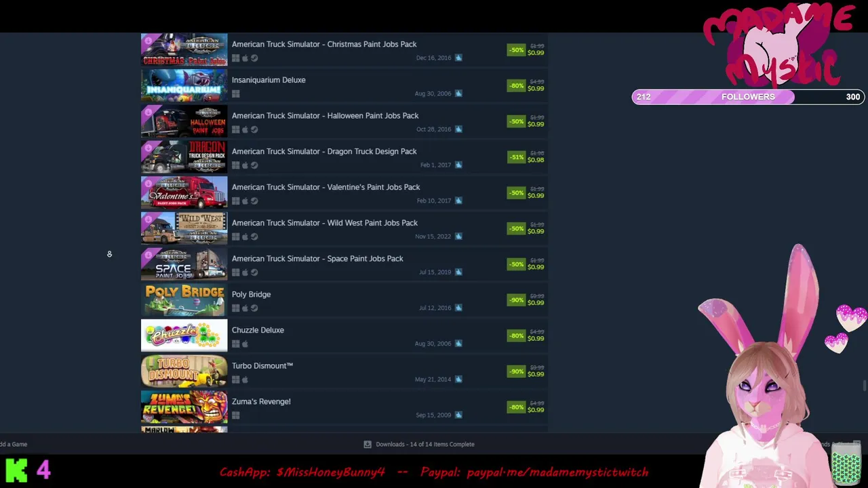Open the Turbo Dismount title link
The height and width of the screenshot is (488, 868).
[262, 366]
